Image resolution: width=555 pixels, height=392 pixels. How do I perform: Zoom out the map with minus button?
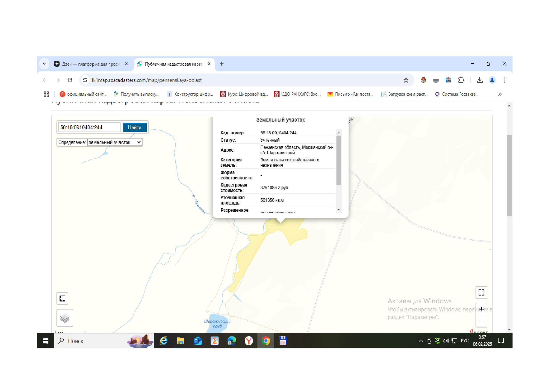pos(481,321)
